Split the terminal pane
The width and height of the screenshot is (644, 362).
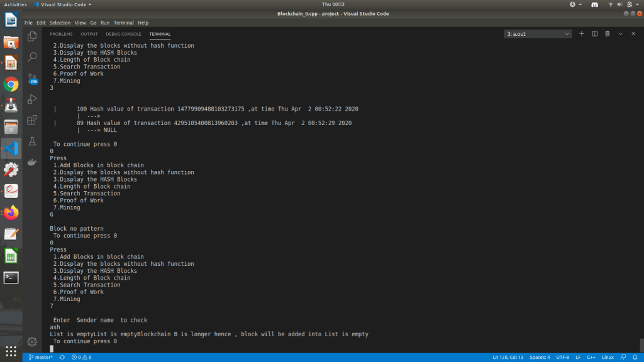(x=594, y=34)
